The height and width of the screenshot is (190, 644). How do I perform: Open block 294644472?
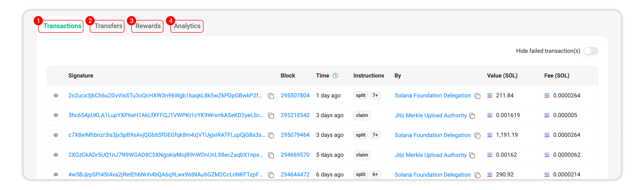[295, 174]
